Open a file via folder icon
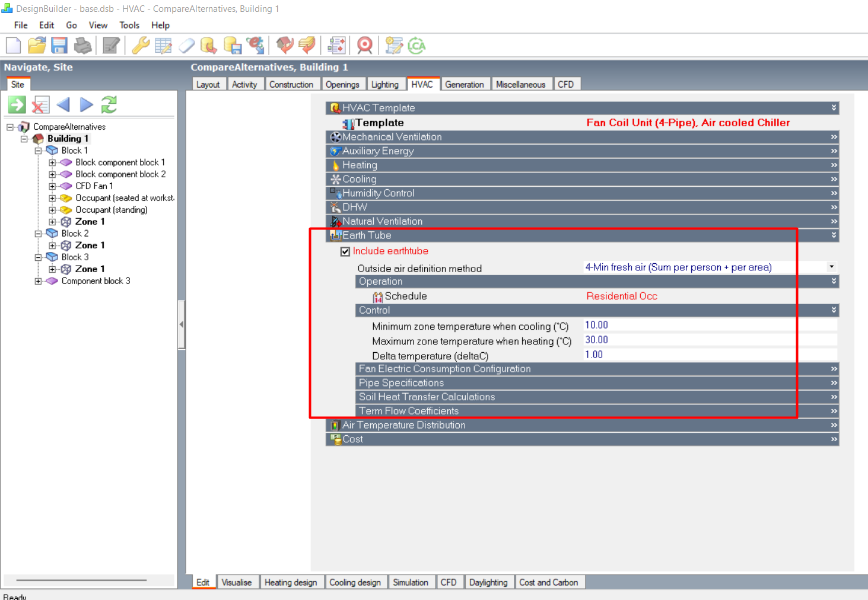 pyautogui.click(x=37, y=46)
